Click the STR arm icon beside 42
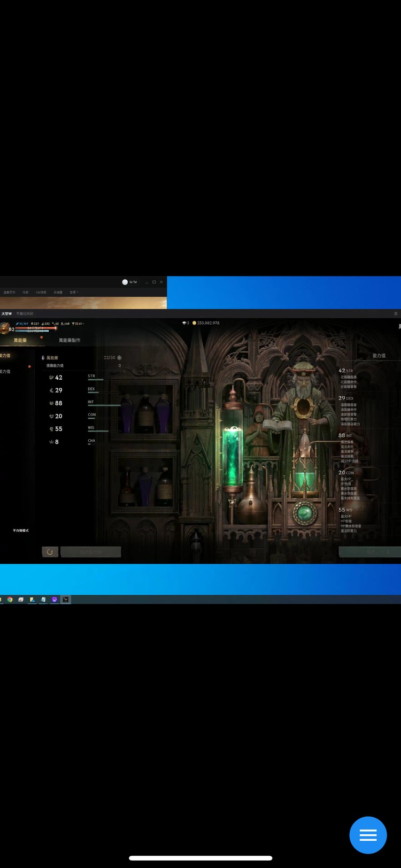The height and width of the screenshot is (868, 401). (51, 378)
